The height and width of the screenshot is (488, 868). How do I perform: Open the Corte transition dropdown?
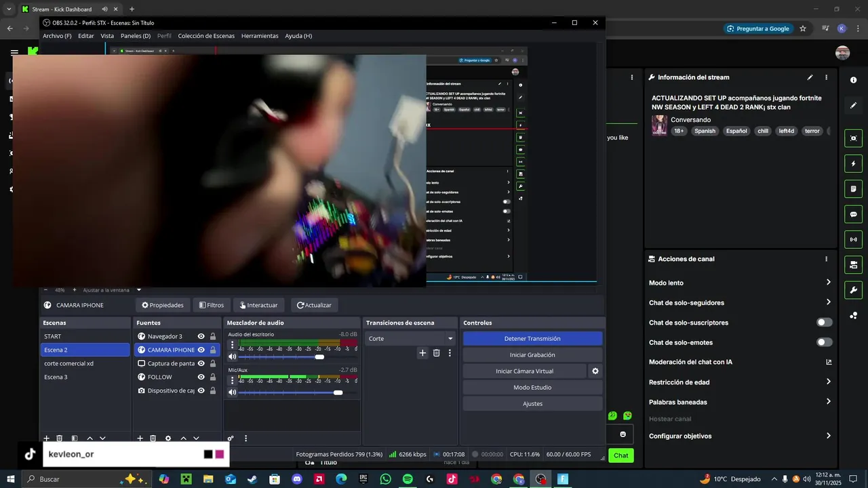coord(411,338)
